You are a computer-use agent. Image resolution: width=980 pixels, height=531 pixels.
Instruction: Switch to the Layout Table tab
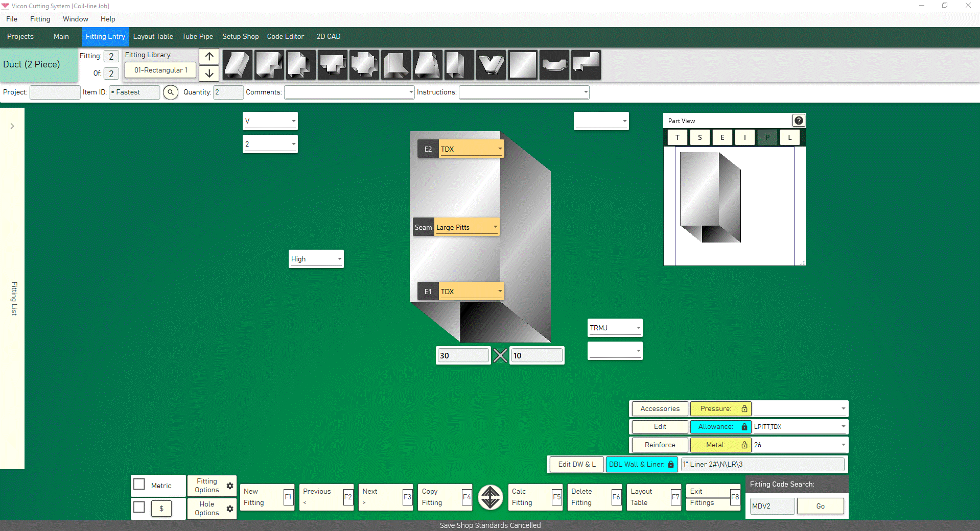(153, 37)
